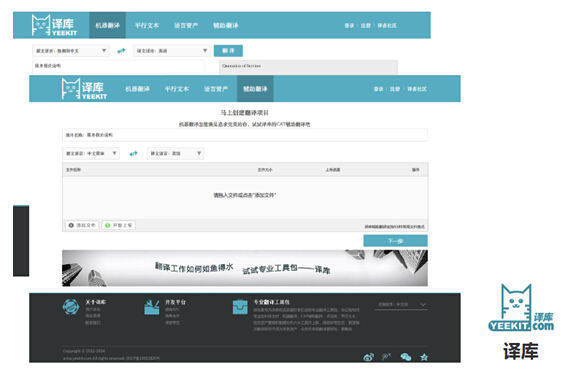Select the 平行文本 tab in the back page header

coord(147,25)
